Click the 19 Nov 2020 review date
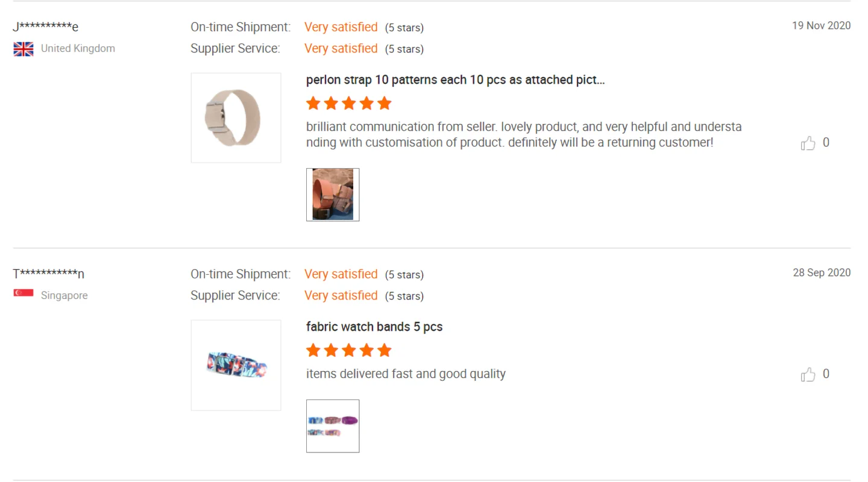This screenshot has width=868, height=482. [821, 25]
